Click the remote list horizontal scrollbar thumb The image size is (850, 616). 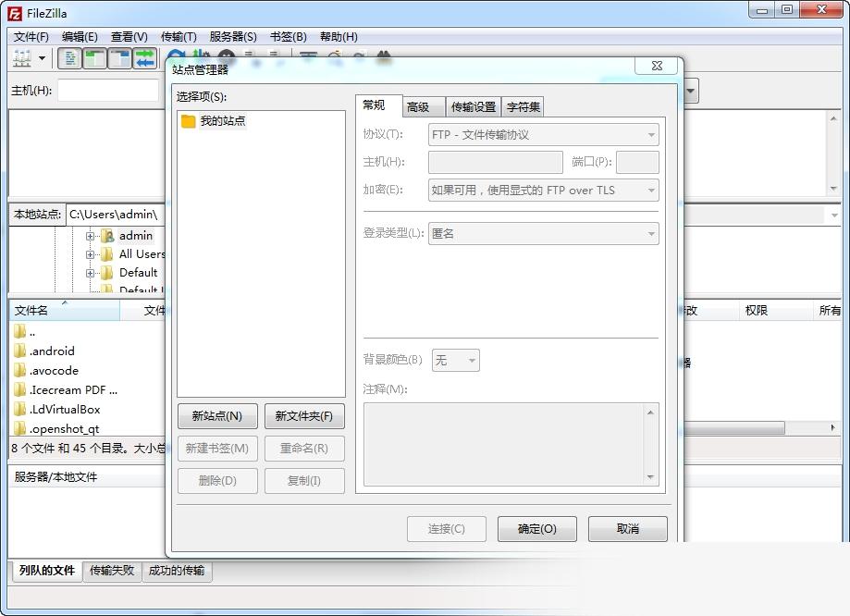[734, 428]
